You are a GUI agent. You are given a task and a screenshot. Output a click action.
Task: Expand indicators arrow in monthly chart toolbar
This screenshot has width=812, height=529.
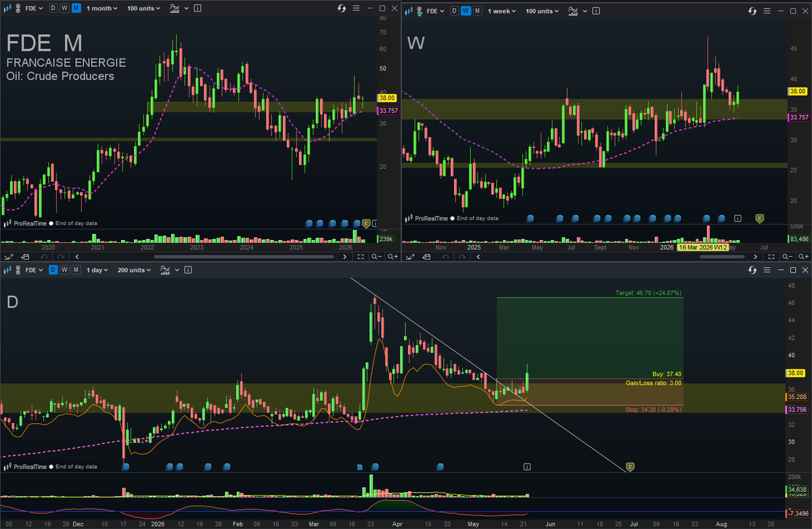pyautogui.click(x=185, y=9)
